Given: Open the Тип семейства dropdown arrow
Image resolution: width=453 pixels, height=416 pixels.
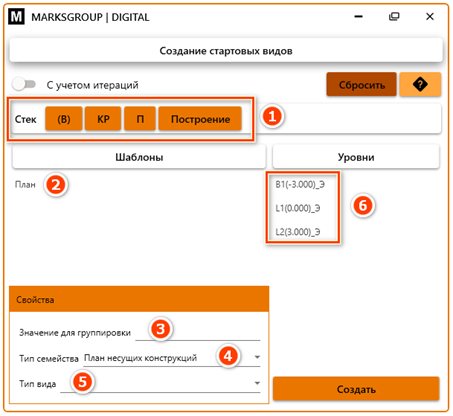Looking at the screenshot, I should pyautogui.click(x=257, y=357).
